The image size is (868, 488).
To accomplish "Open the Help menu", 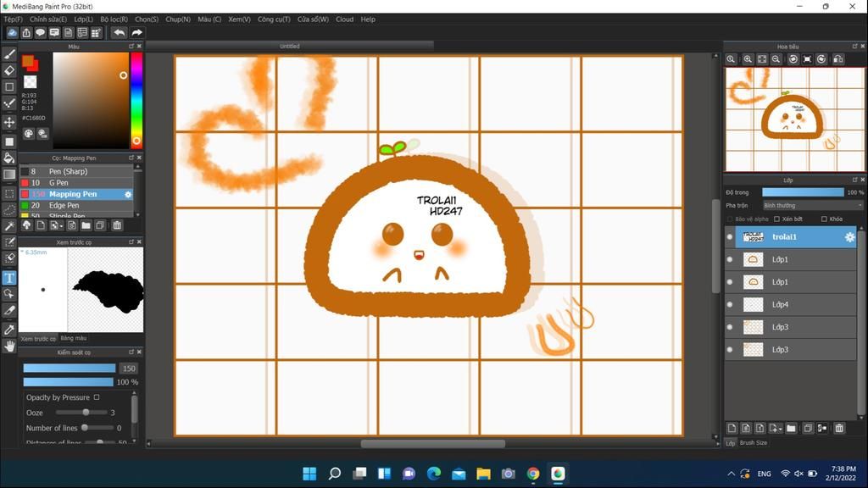I will [x=368, y=19].
